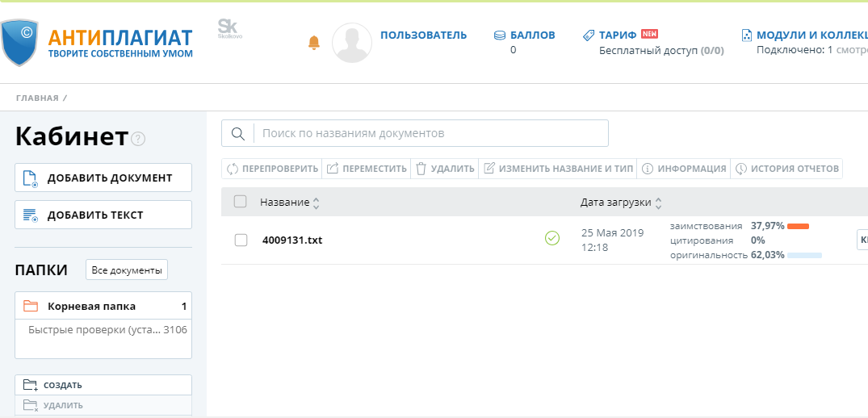This screenshot has width=868, height=418.
Task: Open the Тариф menu
Action: [619, 35]
